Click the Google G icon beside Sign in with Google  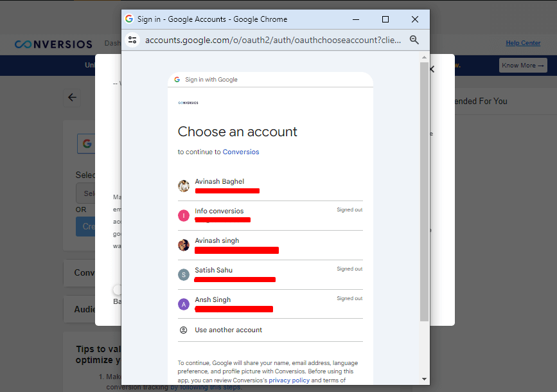click(x=177, y=80)
